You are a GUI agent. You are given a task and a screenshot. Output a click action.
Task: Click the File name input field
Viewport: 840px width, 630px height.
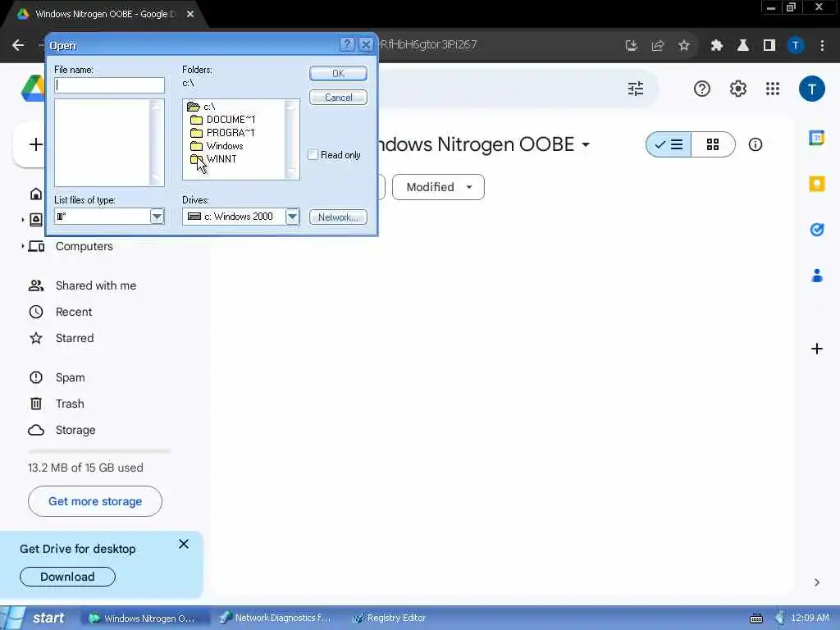tap(109, 85)
